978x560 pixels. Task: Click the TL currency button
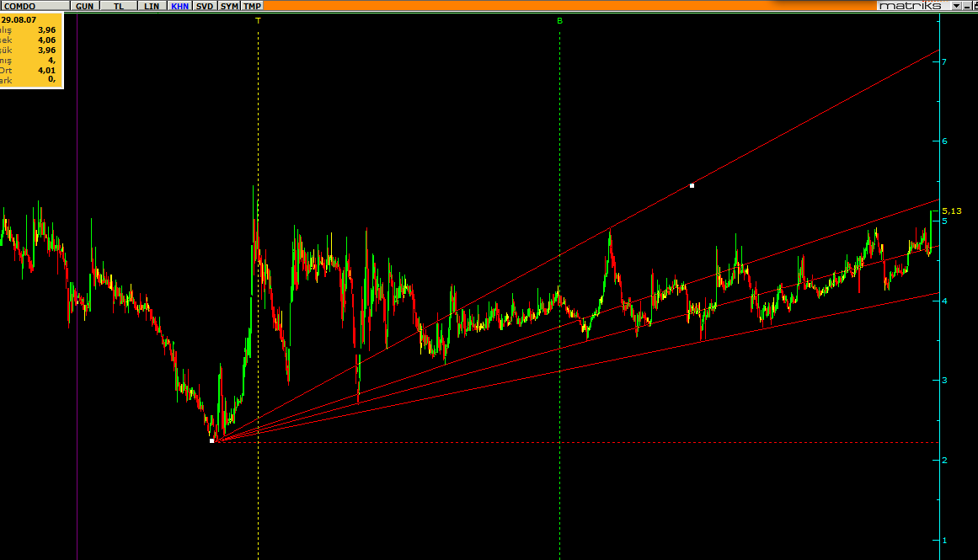[x=119, y=6]
